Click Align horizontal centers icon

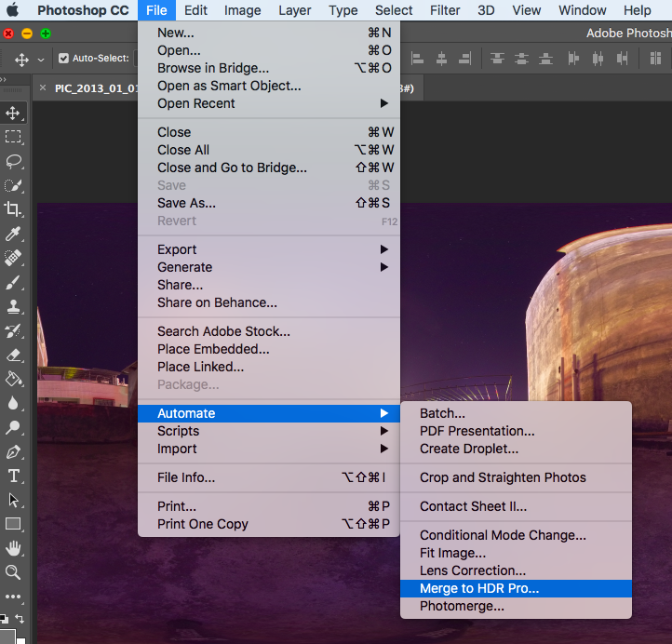click(441, 59)
